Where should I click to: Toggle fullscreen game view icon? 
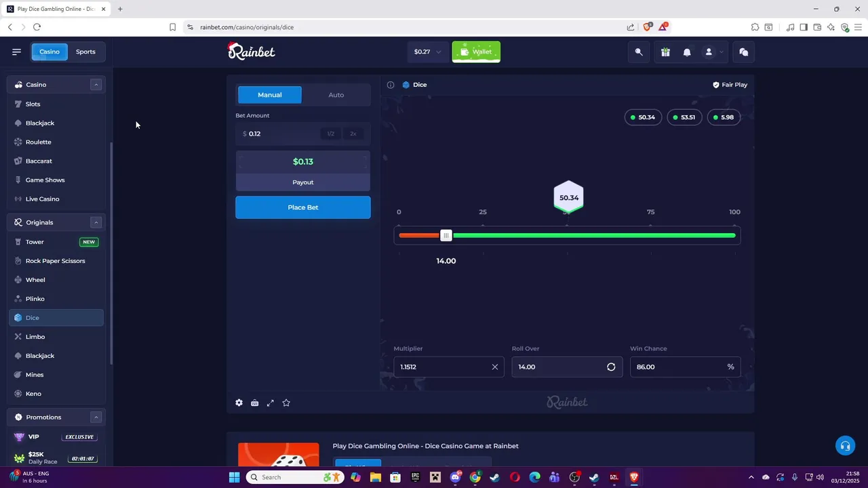tap(271, 403)
